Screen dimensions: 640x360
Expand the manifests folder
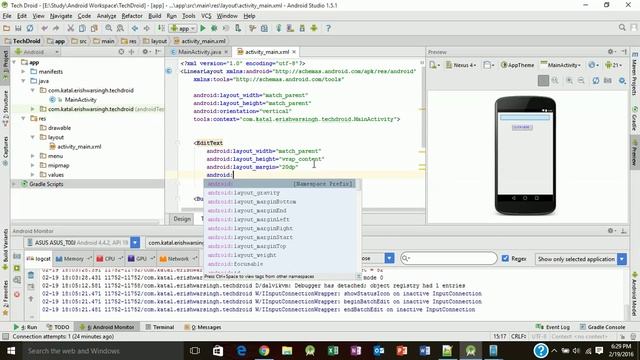tap(23, 71)
